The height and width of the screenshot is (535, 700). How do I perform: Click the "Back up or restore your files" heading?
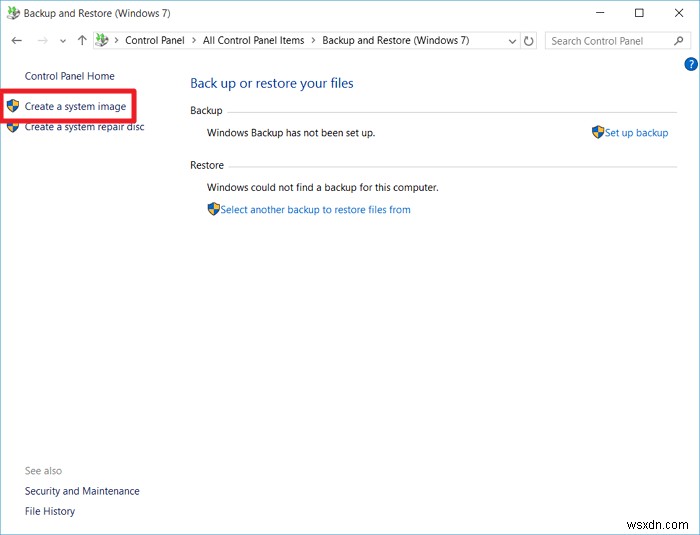272,84
